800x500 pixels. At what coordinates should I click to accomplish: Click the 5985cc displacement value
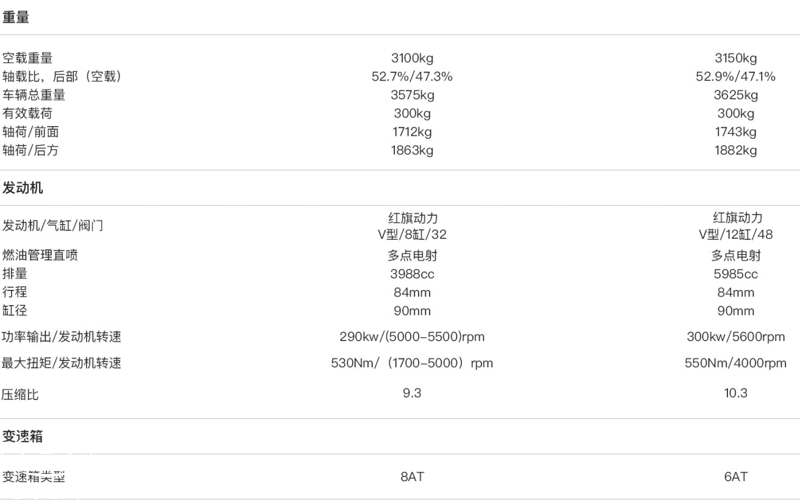coord(736,274)
